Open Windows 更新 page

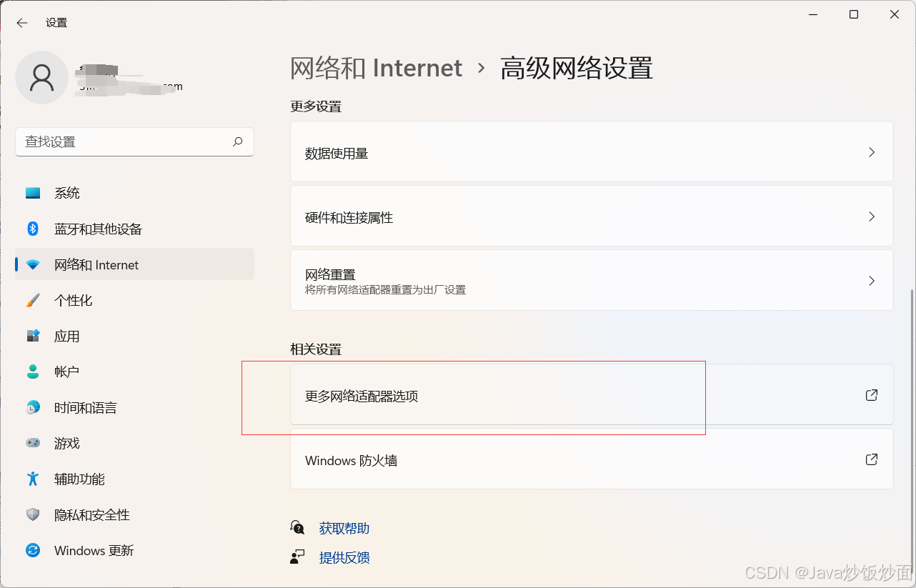tap(134, 550)
